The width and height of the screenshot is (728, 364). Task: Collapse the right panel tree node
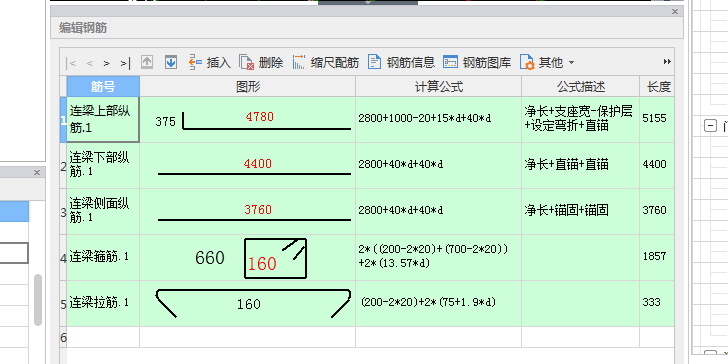710,125
